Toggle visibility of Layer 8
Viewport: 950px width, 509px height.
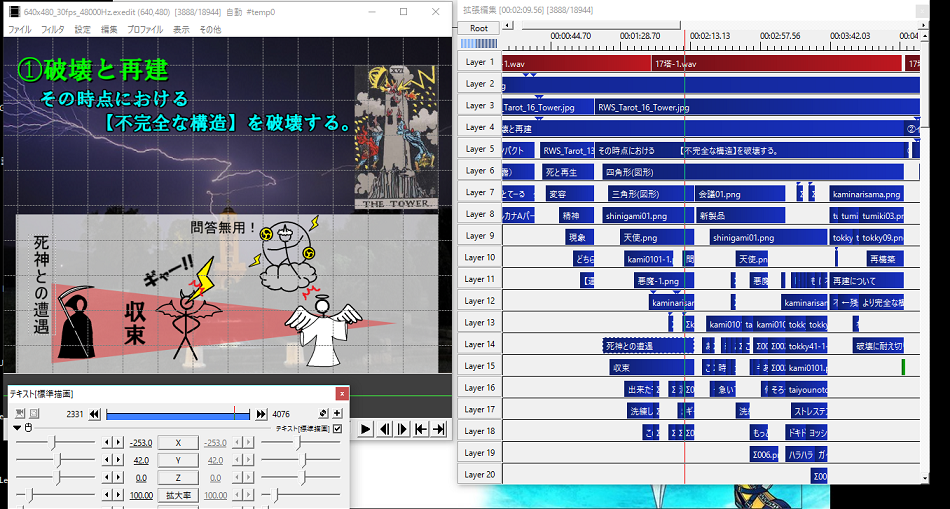(x=480, y=214)
